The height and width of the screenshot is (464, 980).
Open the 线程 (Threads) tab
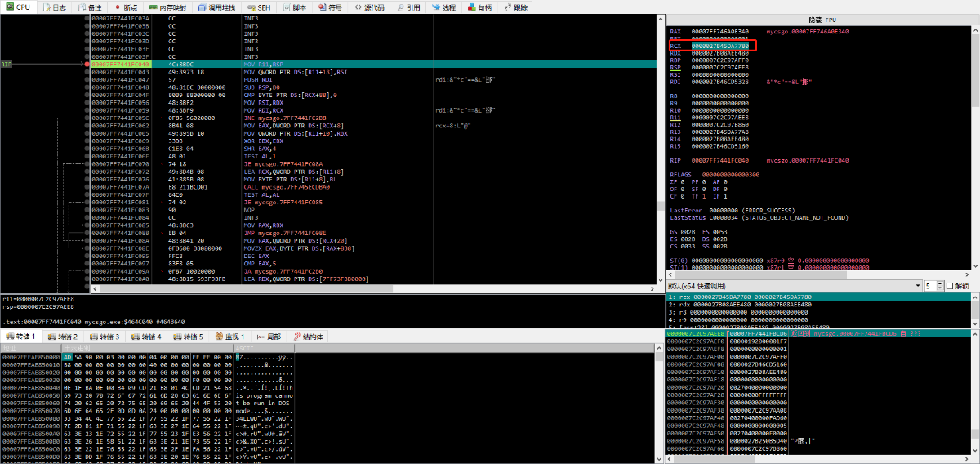coord(445,7)
